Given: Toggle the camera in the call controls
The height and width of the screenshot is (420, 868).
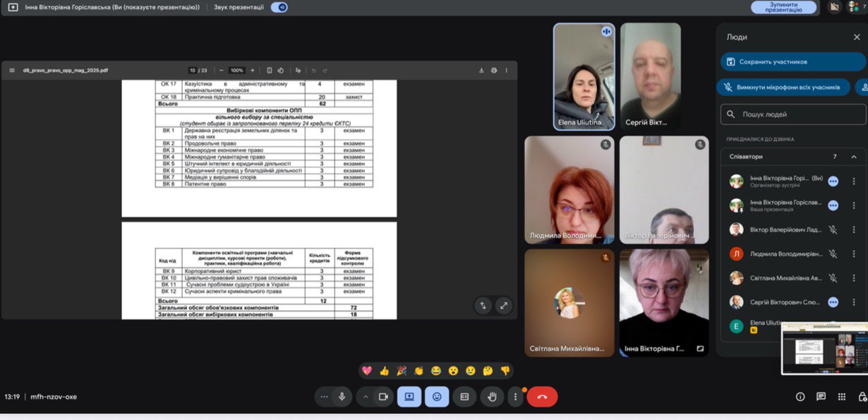Looking at the screenshot, I should pyautogui.click(x=383, y=397).
